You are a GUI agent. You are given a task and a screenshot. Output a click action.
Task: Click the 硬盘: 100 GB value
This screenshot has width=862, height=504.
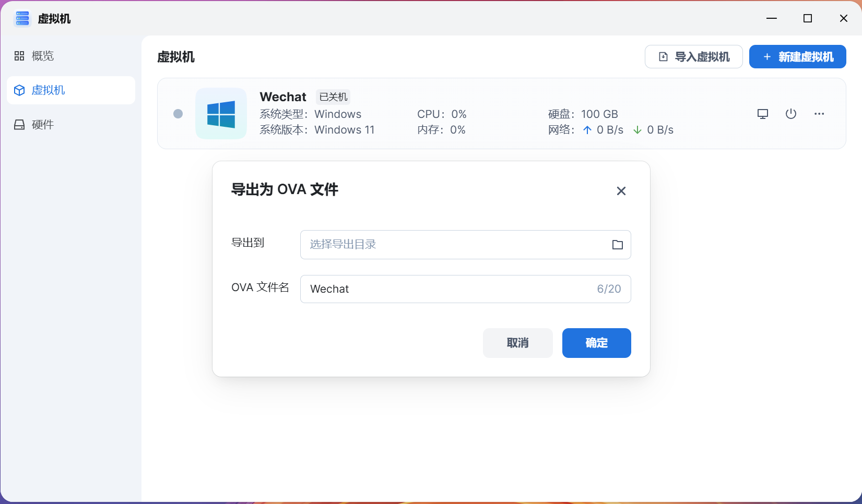(583, 114)
